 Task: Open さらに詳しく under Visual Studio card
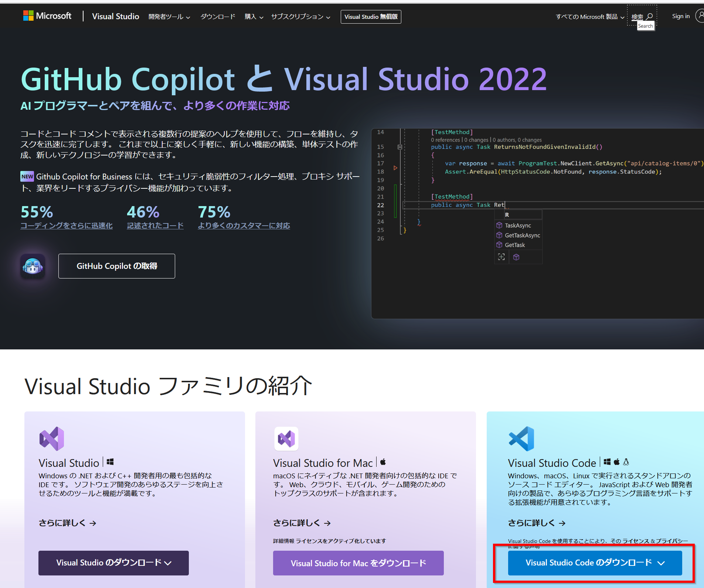[x=68, y=523]
